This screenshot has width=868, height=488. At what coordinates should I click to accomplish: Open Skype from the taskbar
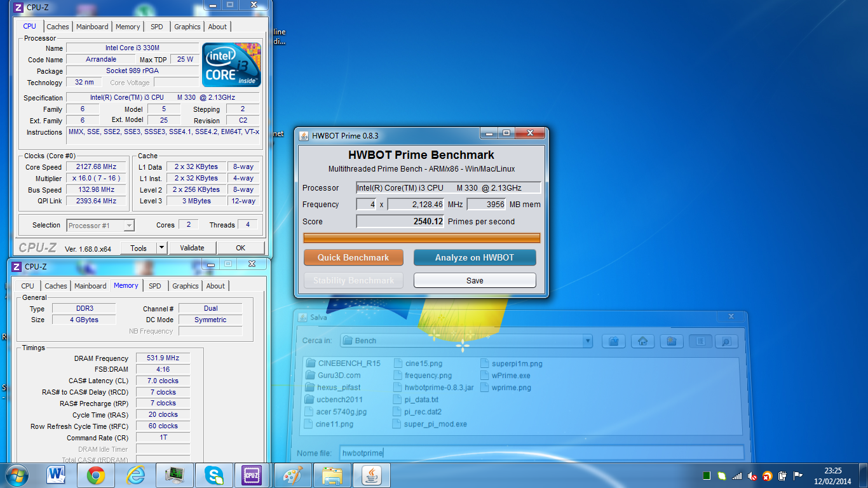point(214,475)
